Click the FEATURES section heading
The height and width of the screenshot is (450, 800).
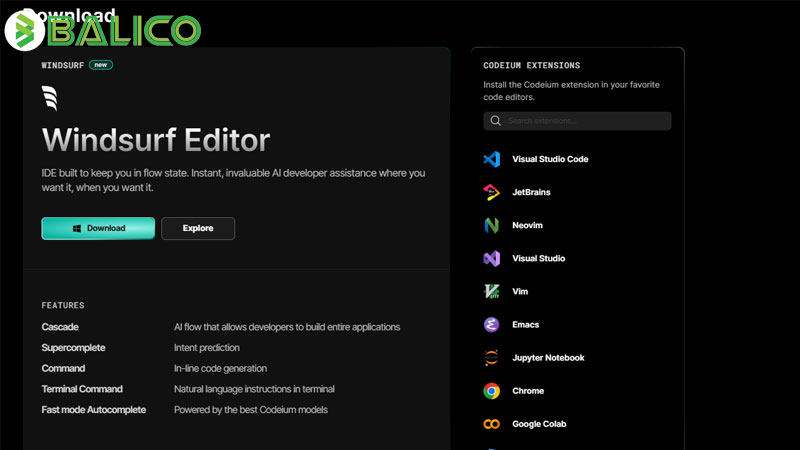[x=63, y=305]
